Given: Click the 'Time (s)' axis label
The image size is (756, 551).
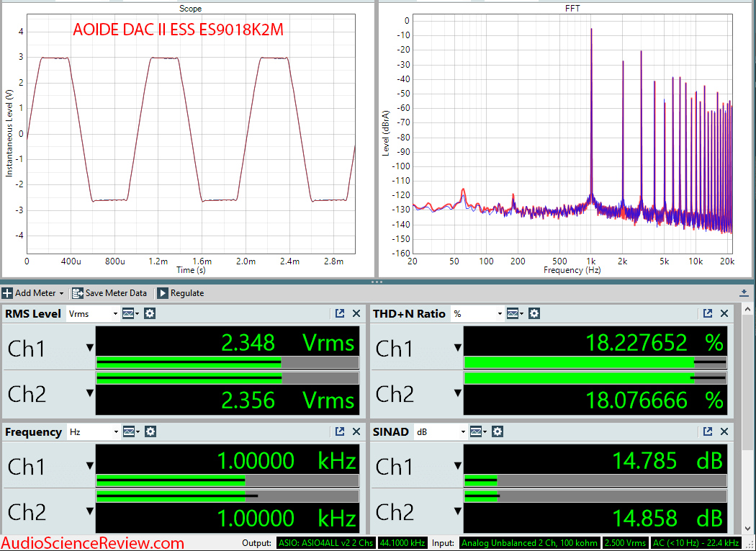Looking at the screenshot, I should click(191, 270).
